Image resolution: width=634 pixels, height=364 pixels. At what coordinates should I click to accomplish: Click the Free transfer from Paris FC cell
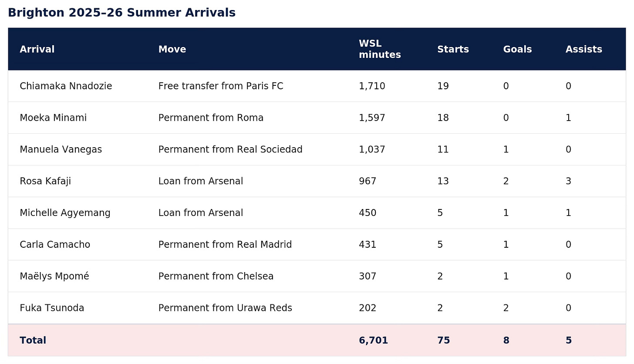[221, 86]
